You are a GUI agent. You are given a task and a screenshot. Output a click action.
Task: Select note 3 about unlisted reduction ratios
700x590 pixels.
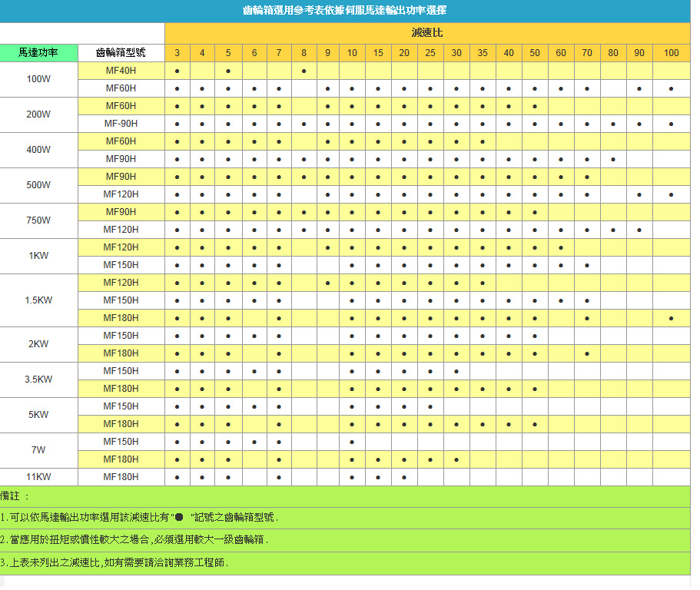[115, 562]
